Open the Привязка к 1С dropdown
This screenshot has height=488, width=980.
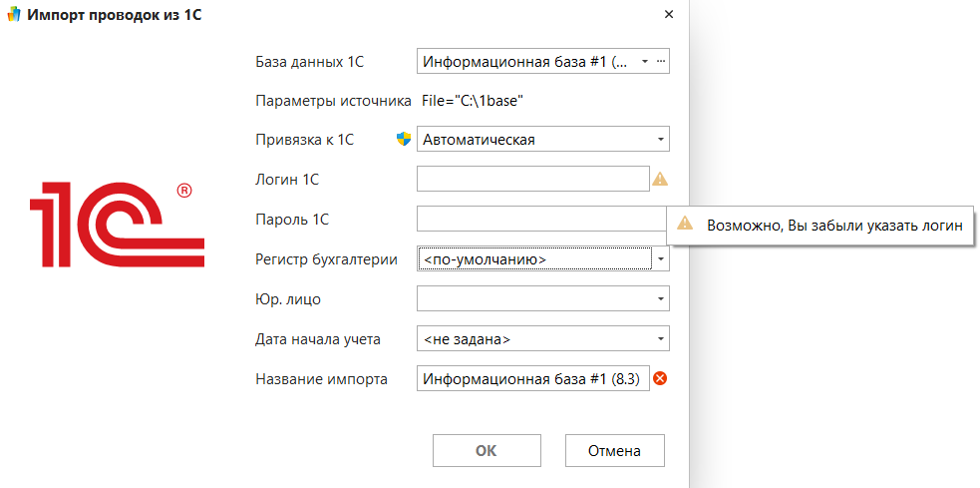pos(660,139)
